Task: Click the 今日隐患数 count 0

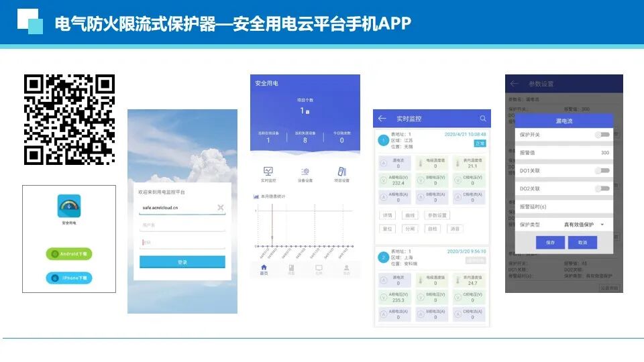Action: click(x=341, y=140)
